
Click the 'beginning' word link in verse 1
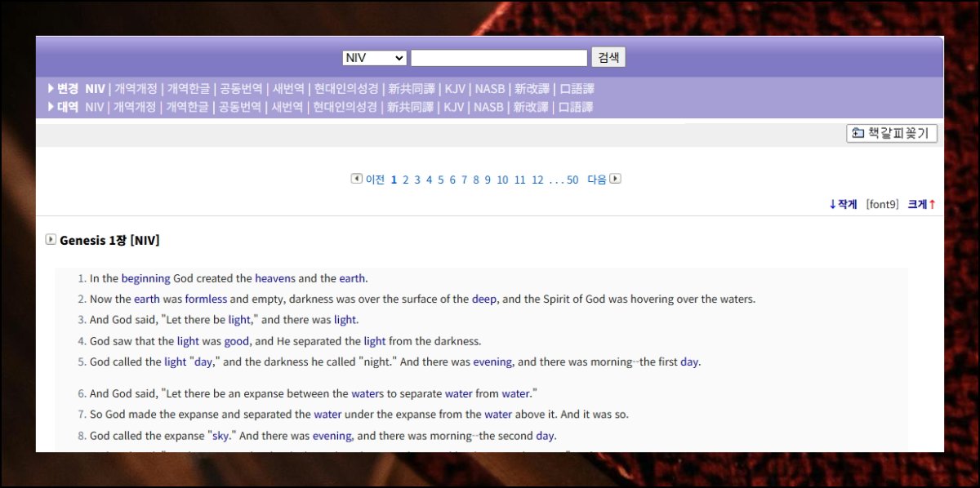click(x=145, y=278)
